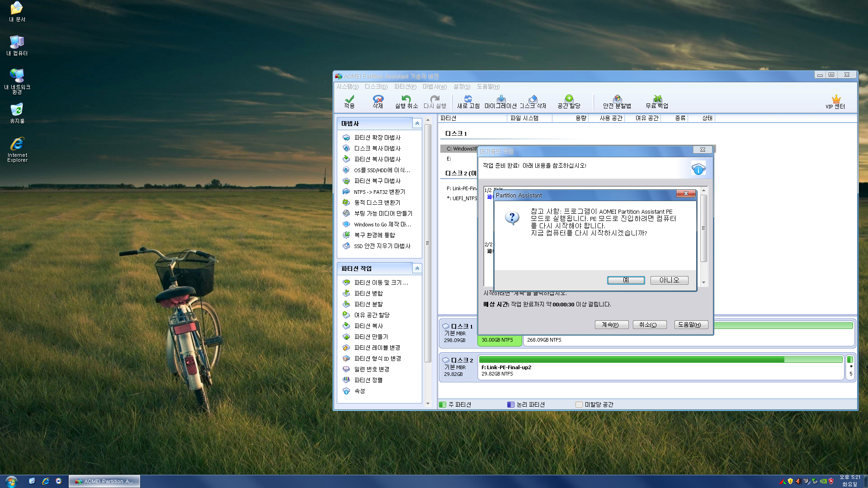Open the 파티션(P) menu
This screenshot has width=868, height=488.
405,87
